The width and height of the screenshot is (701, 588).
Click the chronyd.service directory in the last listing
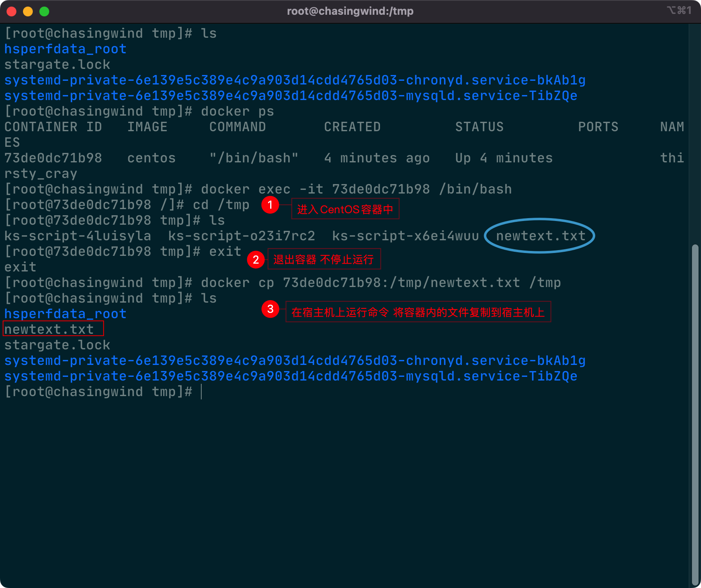pos(295,360)
